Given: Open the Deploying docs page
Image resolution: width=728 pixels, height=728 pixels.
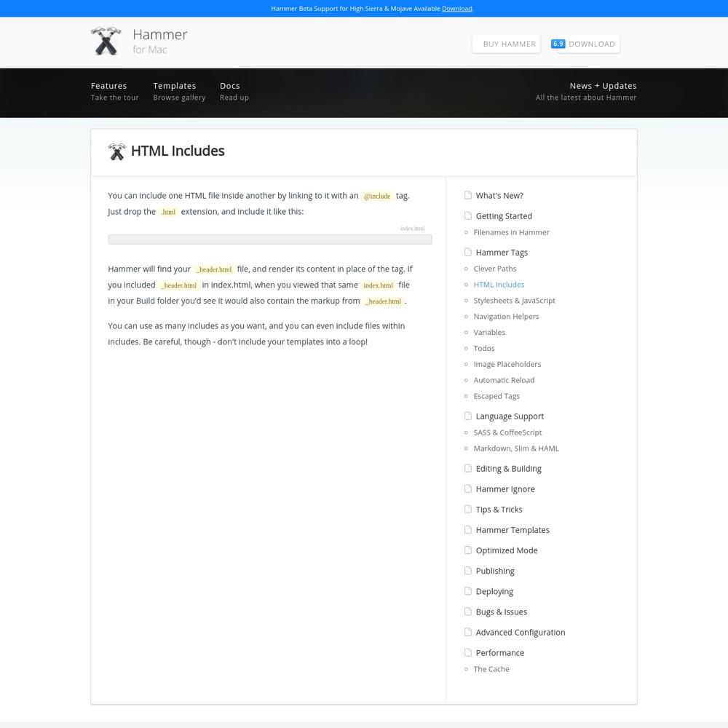Looking at the screenshot, I should (x=494, y=591).
